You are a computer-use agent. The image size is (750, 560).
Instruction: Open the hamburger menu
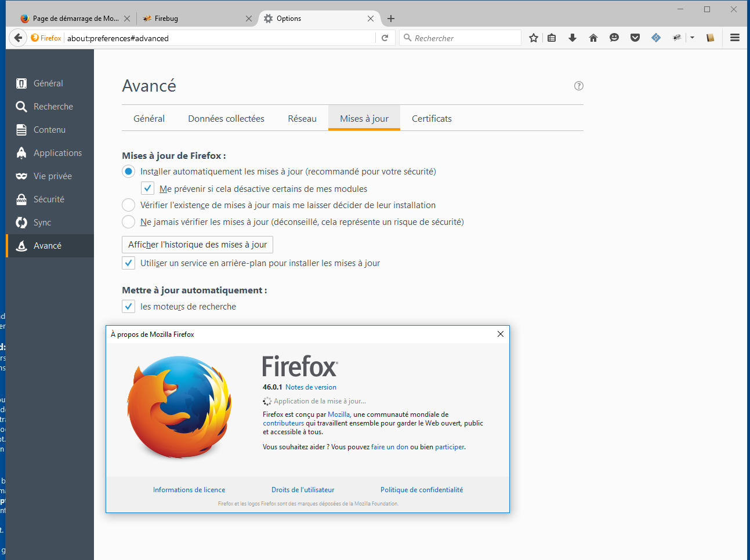[735, 38]
